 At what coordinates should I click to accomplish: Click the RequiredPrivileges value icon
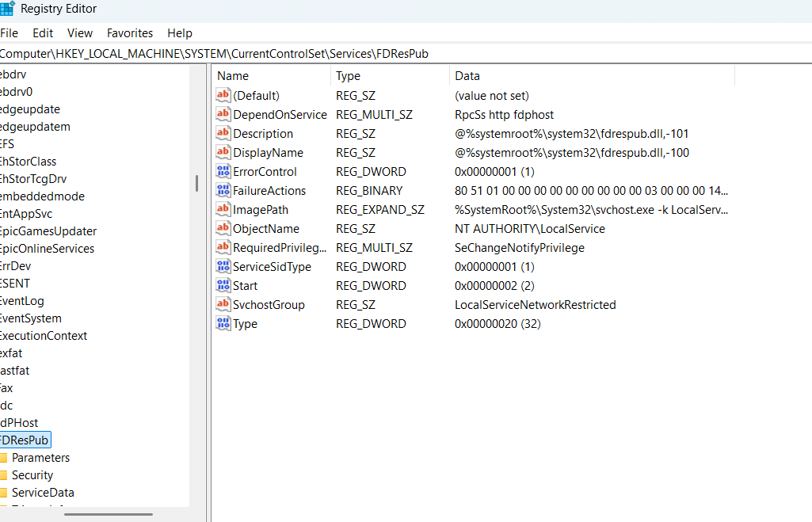click(x=223, y=248)
